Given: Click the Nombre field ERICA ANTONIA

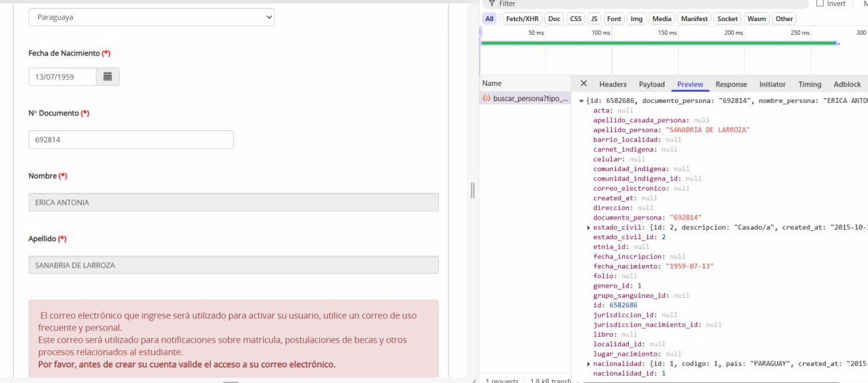Looking at the screenshot, I should click(x=234, y=202).
